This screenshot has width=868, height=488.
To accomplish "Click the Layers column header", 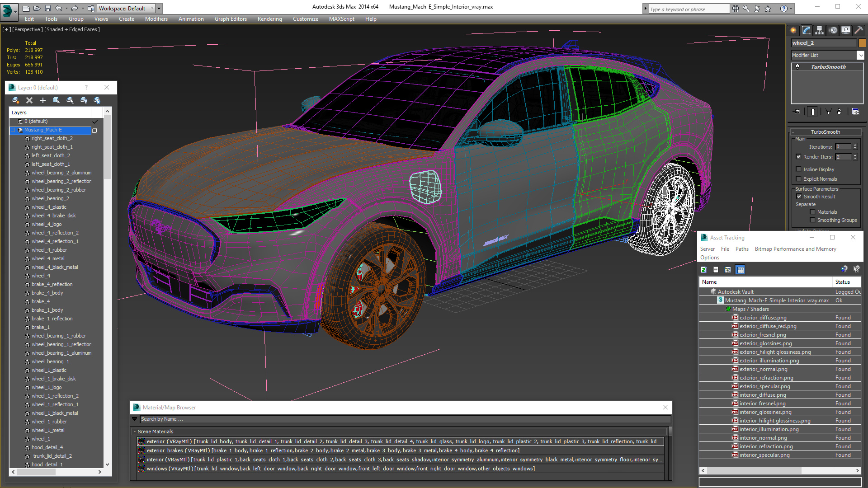I will pos(50,113).
